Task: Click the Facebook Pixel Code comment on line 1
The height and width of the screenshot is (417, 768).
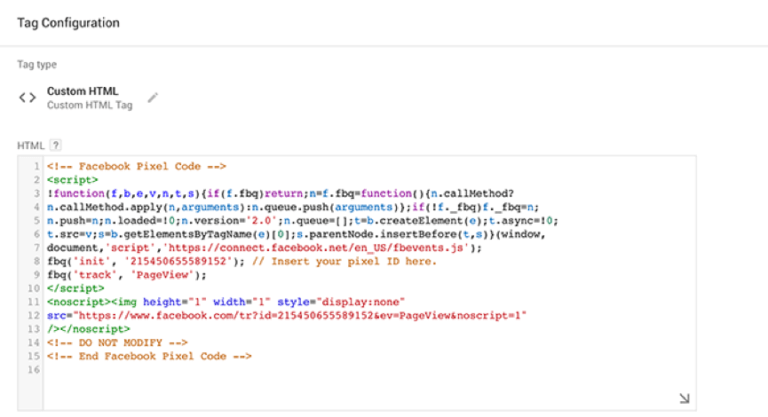Action: pyautogui.click(x=137, y=166)
